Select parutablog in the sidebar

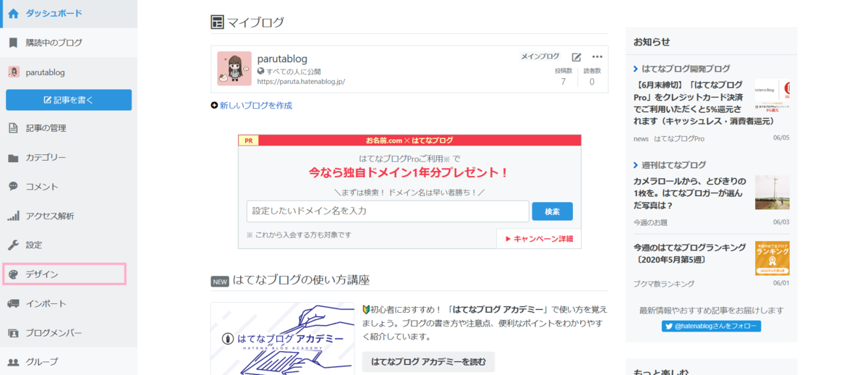[69, 72]
